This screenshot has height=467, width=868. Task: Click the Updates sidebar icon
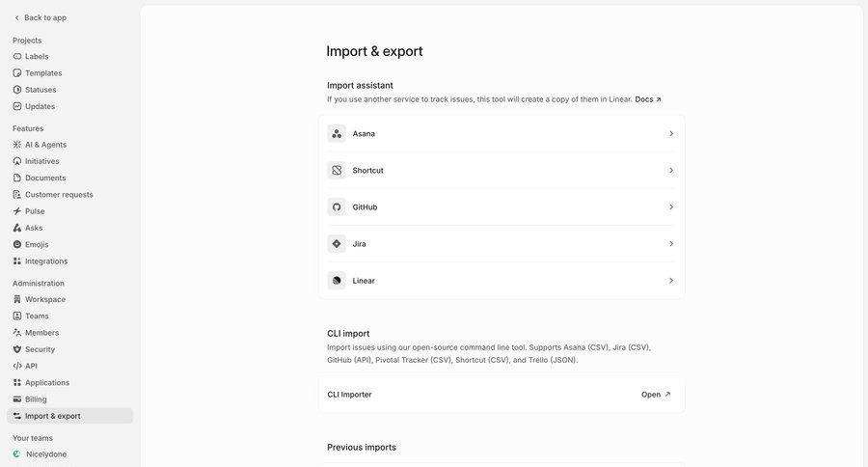coord(17,106)
